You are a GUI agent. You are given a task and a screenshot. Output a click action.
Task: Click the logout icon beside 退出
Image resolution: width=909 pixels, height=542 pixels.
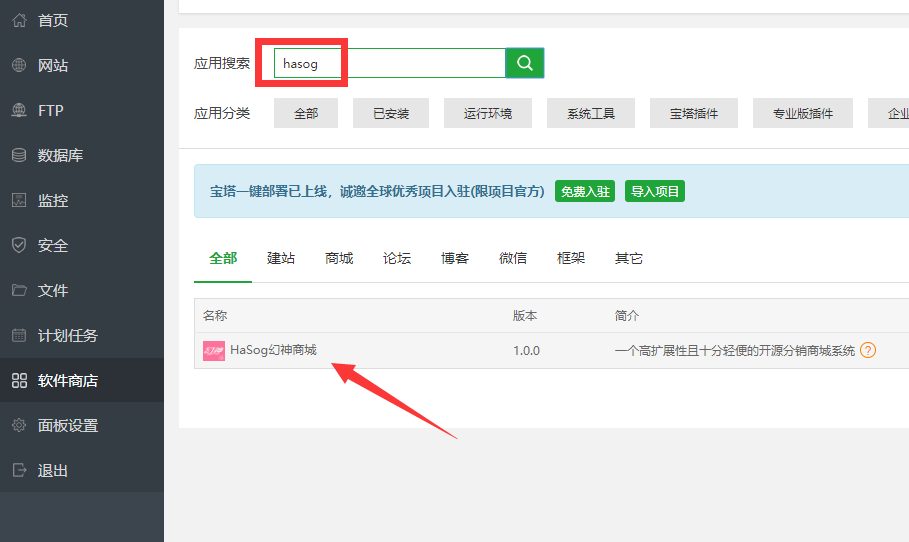19,470
